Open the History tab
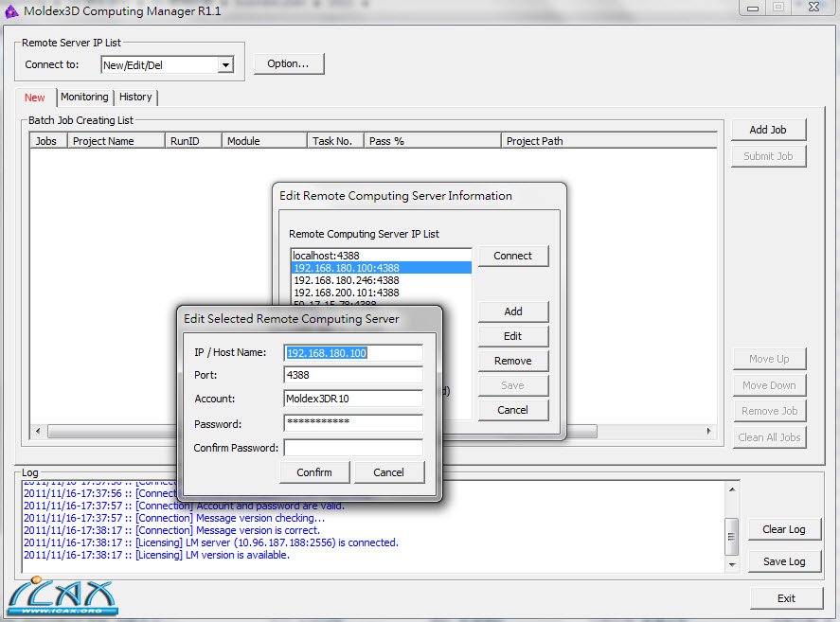 coord(135,97)
